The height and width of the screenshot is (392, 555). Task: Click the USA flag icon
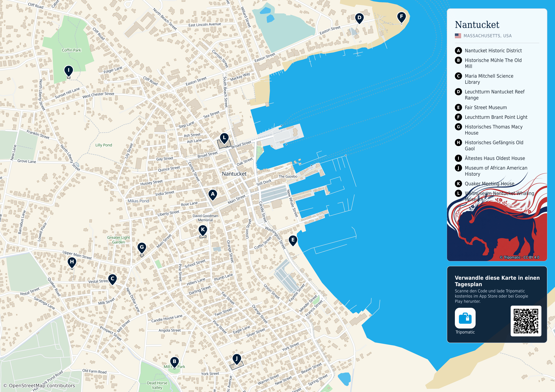(x=458, y=36)
